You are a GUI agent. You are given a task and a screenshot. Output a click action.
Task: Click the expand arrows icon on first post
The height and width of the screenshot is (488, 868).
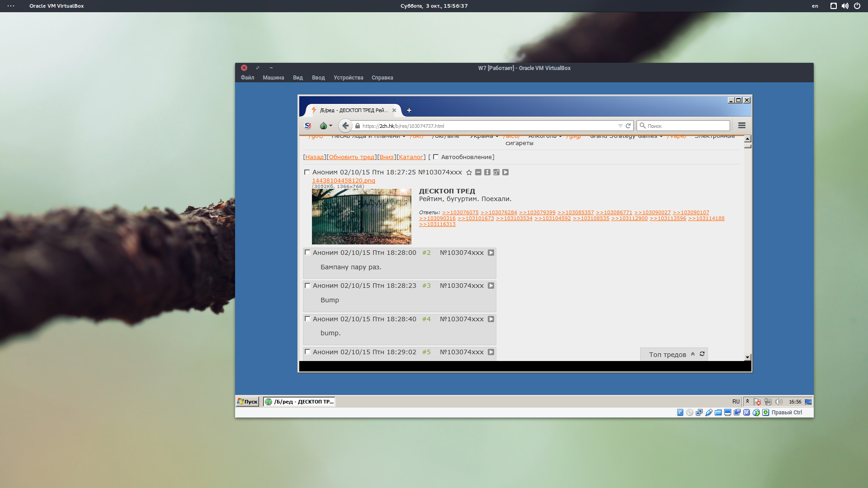pos(487,172)
